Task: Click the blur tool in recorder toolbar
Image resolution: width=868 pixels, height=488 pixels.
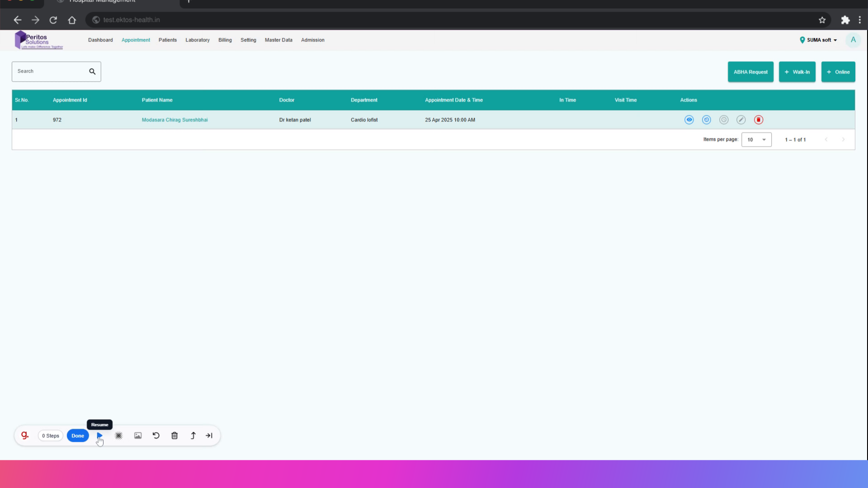Action: [x=118, y=436]
